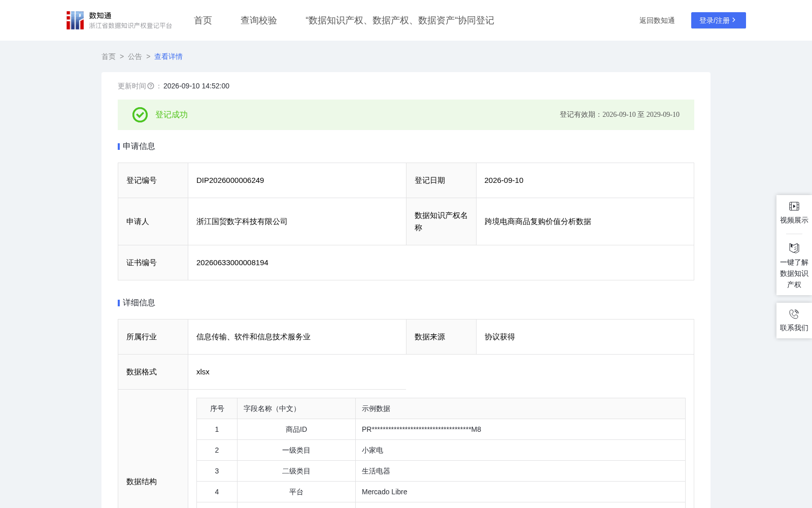812x508 pixels.
Task: Select 登记日期 value 2026-09-10
Action: [x=504, y=180]
